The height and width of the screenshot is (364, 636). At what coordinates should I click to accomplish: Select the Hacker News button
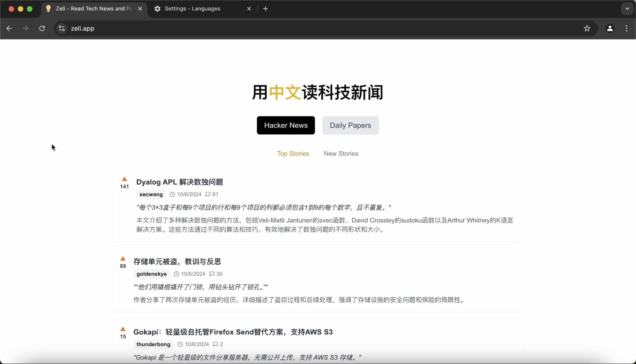[x=286, y=125]
